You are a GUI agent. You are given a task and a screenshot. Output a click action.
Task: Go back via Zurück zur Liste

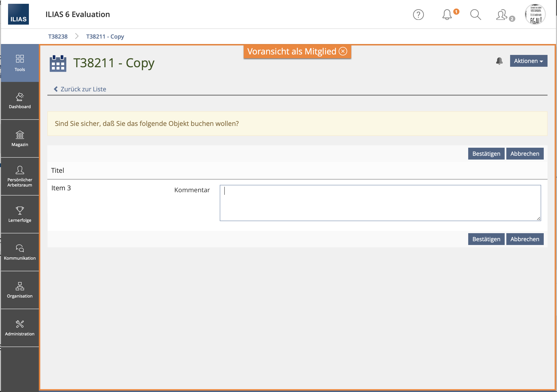(80, 89)
